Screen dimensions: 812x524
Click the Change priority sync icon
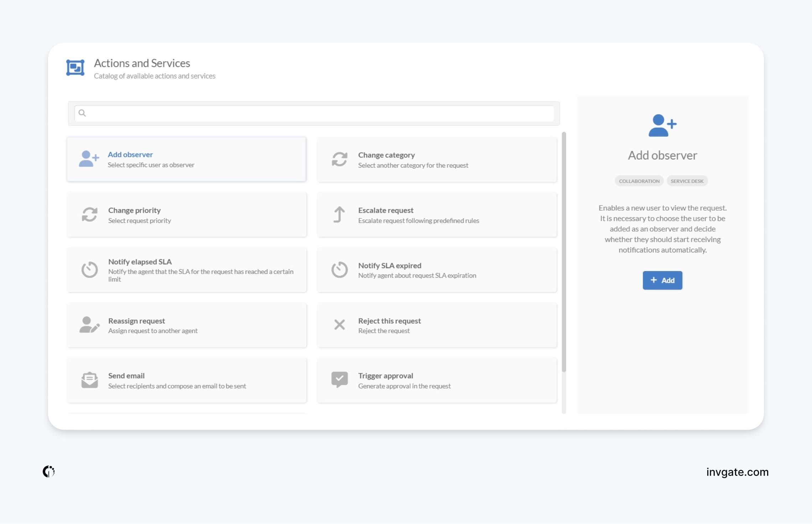[89, 214]
